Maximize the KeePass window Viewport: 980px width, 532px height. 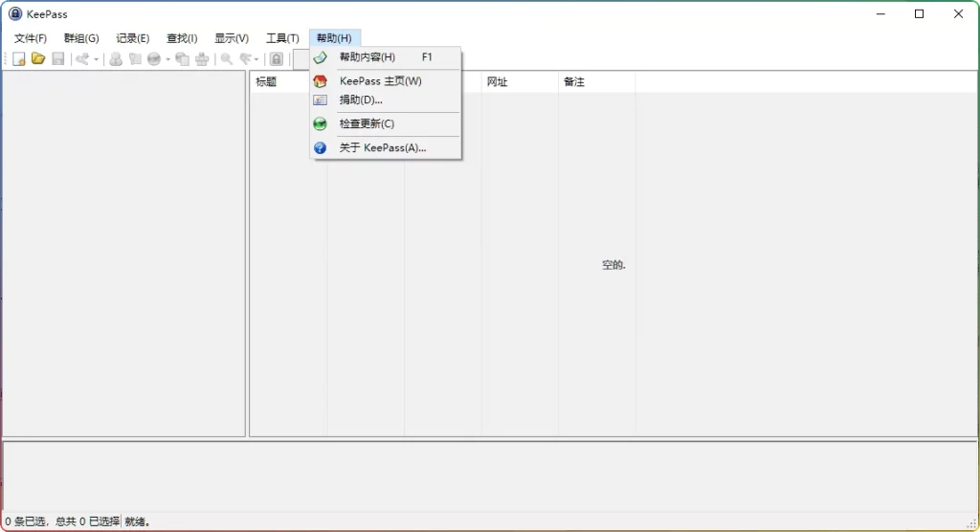920,13
